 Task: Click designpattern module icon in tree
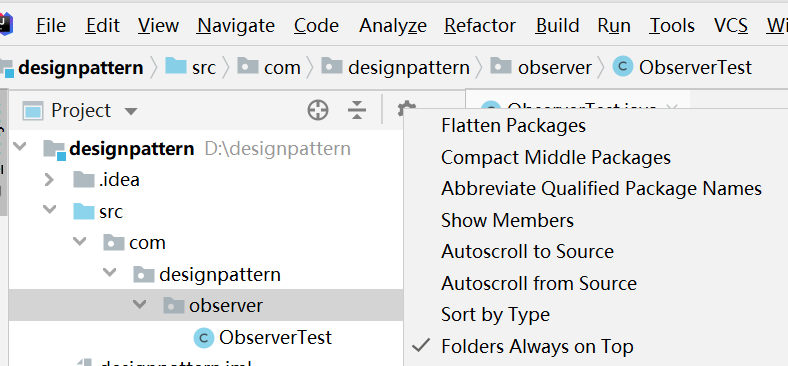(x=54, y=150)
